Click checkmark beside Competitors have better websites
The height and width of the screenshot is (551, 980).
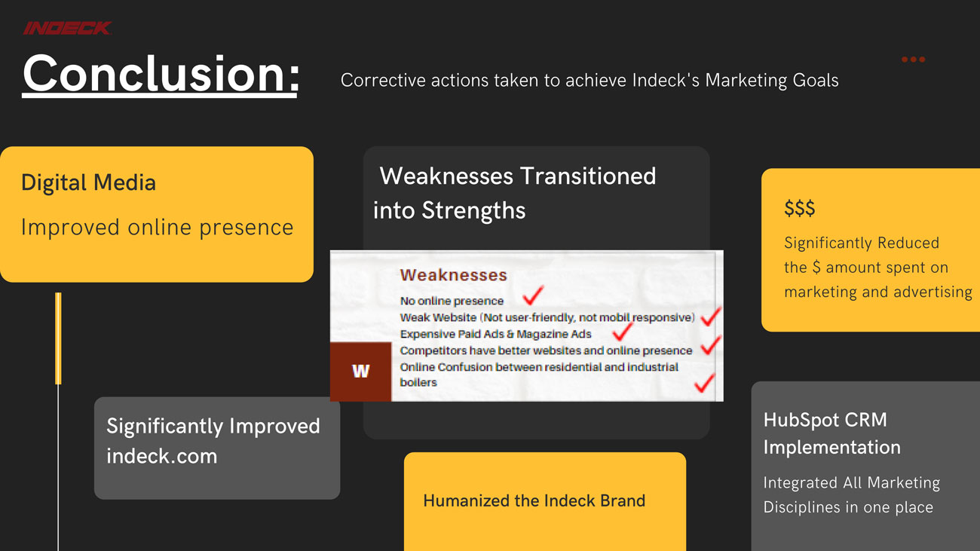coord(709,347)
